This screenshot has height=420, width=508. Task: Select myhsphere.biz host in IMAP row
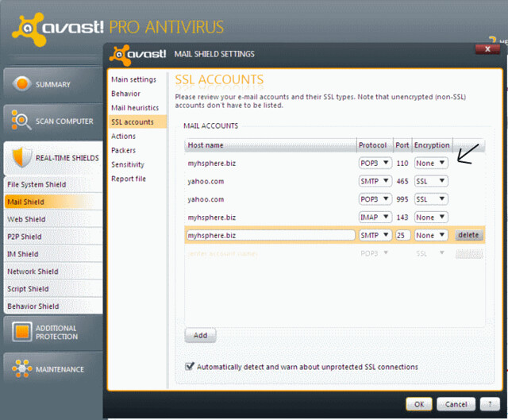click(212, 218)
